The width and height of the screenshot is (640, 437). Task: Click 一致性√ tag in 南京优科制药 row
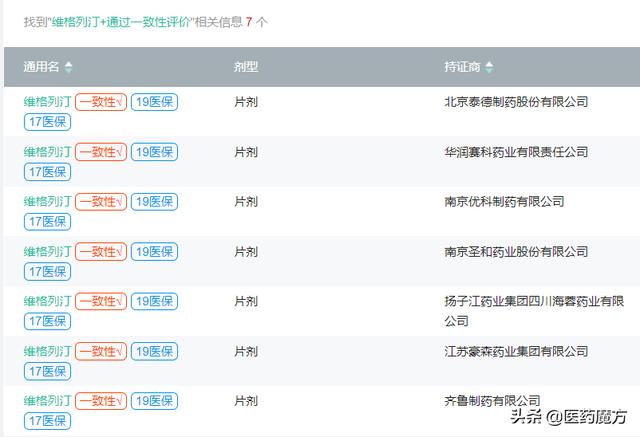[x=101, y=202]
